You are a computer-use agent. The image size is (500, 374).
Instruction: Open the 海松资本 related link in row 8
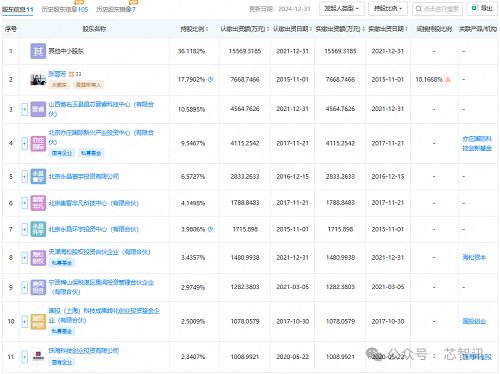[474, 257]
